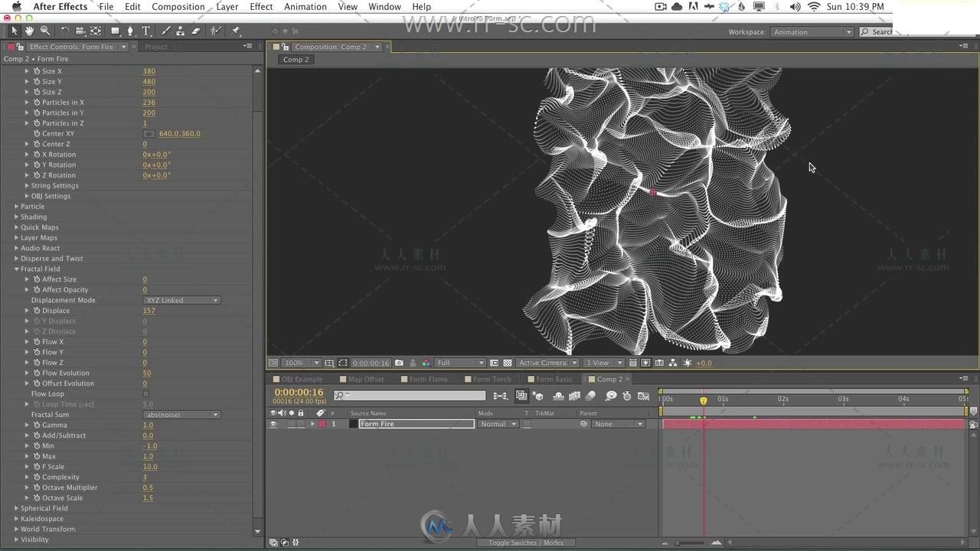Image resolution: width=980 pixels, height=551 pixels.
Task: Expand the Disperse and Twist section
Action: [x=16, y=259]
